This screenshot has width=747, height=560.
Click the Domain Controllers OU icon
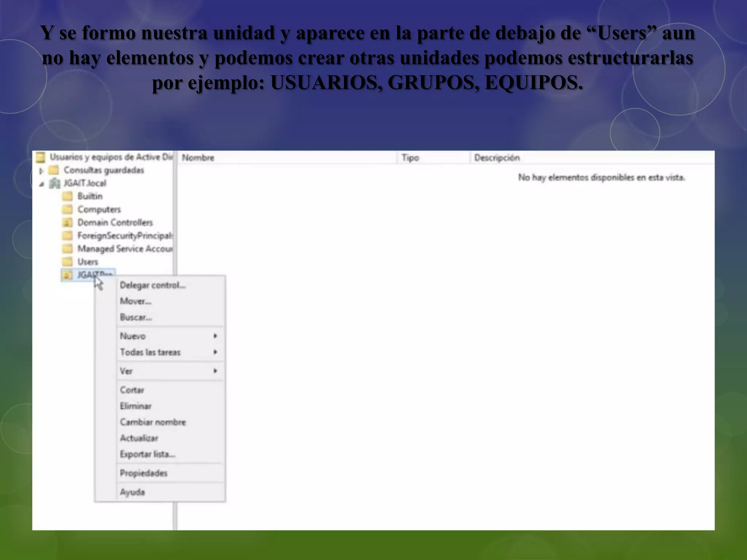tap(67, 223)
